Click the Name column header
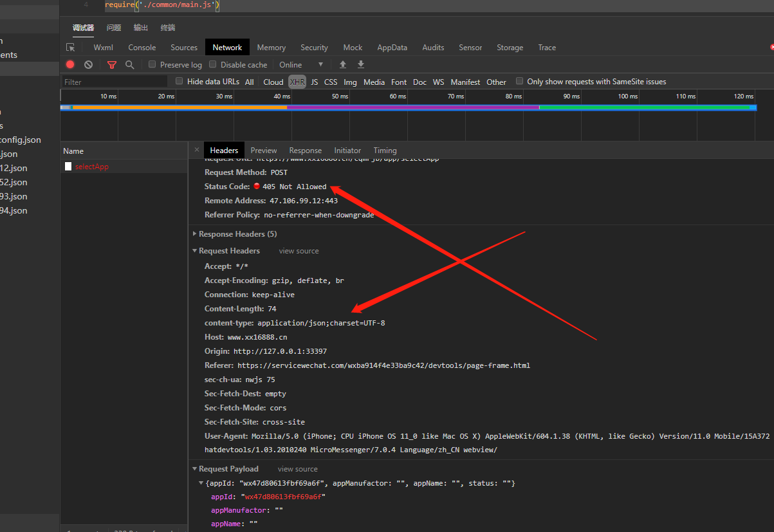The height and width of the screenshot is (532, 774). pyautogui.click(x=124, y=151)
